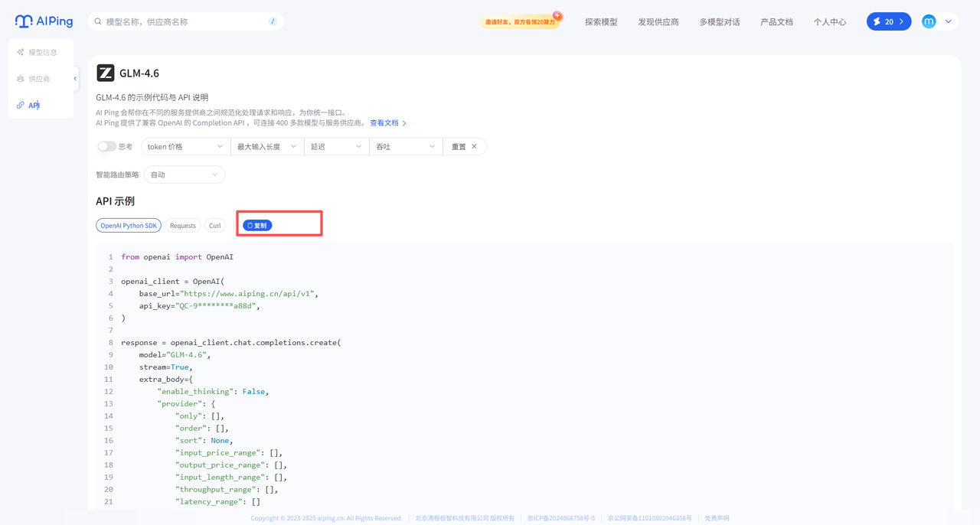Open the 京ICP备2024068758号-5 footer link

click(561, 518)
